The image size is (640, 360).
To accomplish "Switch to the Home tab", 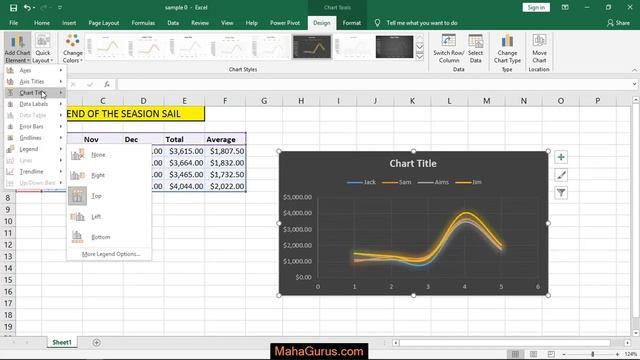I will pos(42,23).
